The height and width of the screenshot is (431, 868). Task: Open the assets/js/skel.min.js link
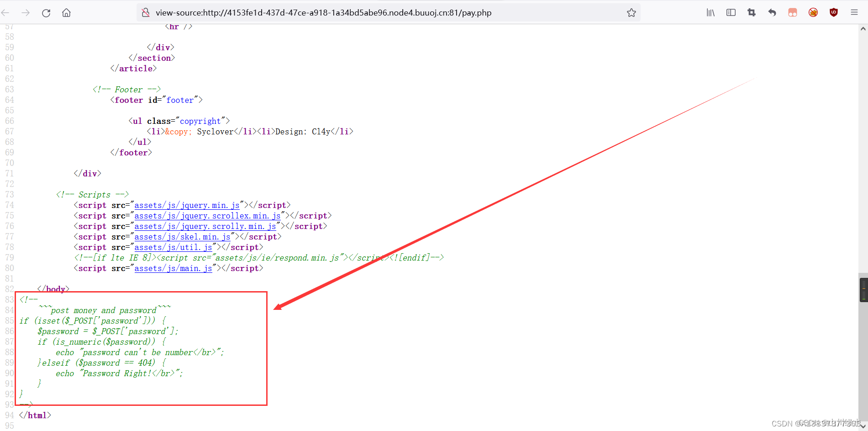[182, 237]
